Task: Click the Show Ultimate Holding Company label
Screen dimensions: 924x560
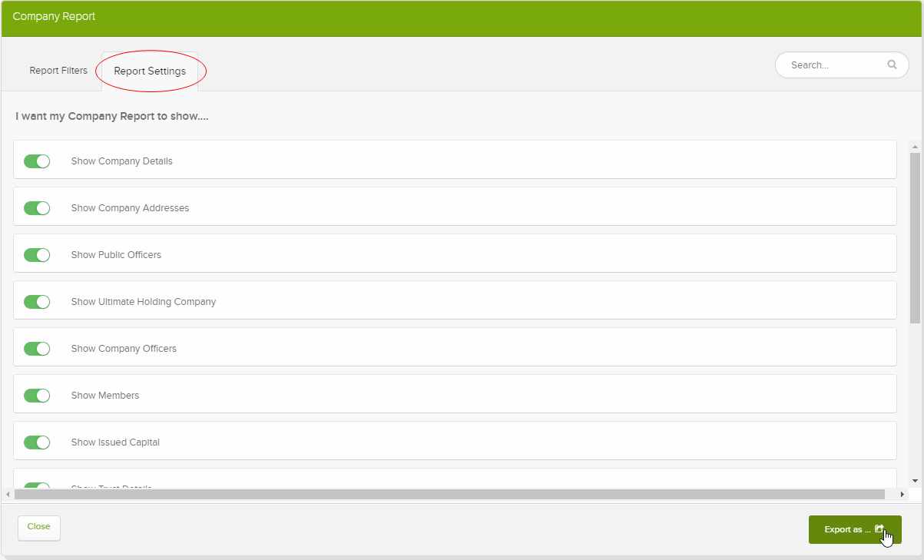Action: coord(144,302)
